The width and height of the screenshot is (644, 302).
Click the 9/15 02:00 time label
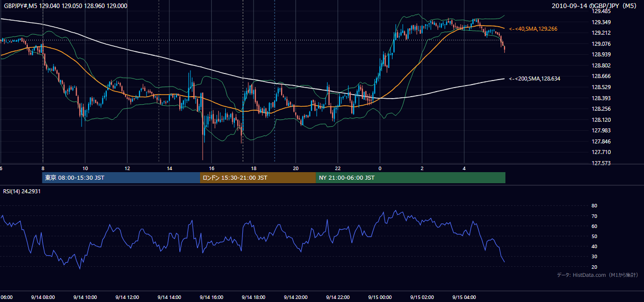click(x=422, y=297)
